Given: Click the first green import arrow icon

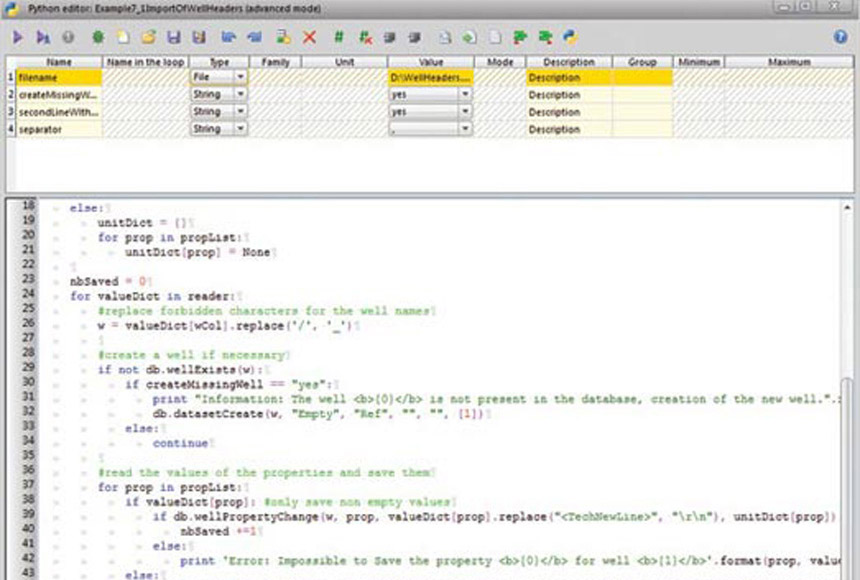Looking at the screenshot, I should coord(520,37).
